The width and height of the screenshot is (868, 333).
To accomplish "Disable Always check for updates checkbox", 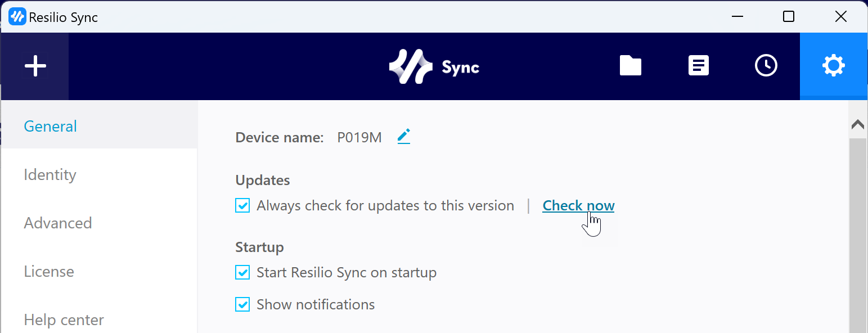I will pyautogui.click(x=242, y=206).
